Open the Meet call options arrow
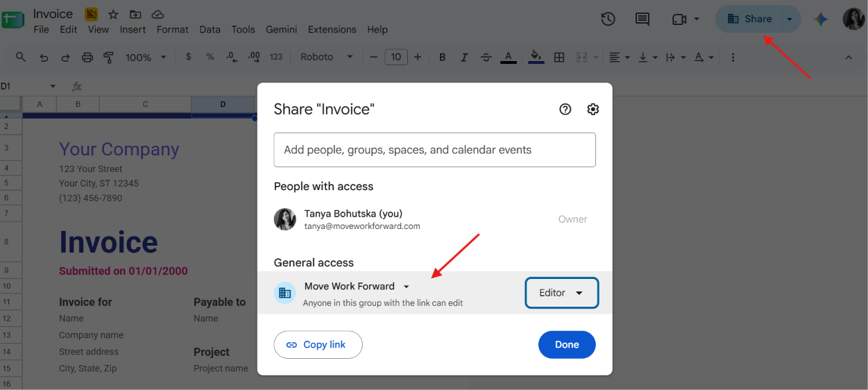Image resolution: width=868 pixels, height=390 pixels. (697, 19)
